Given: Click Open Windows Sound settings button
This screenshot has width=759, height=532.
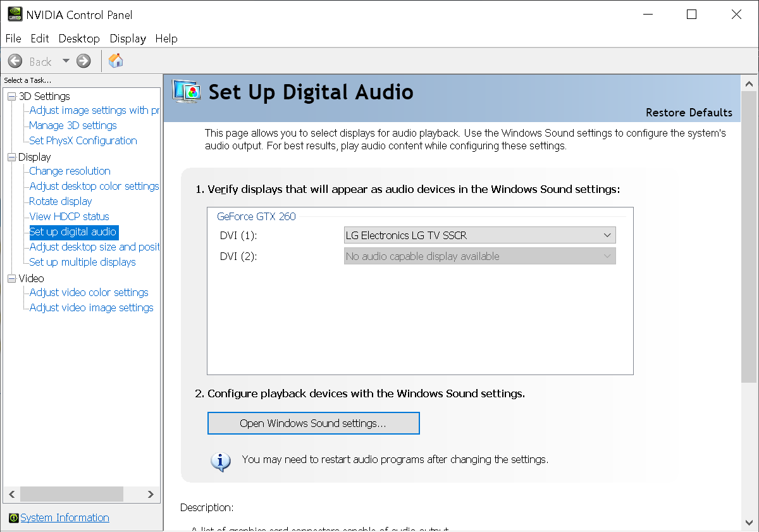Looking at the screenshot, I should point(313,423).
